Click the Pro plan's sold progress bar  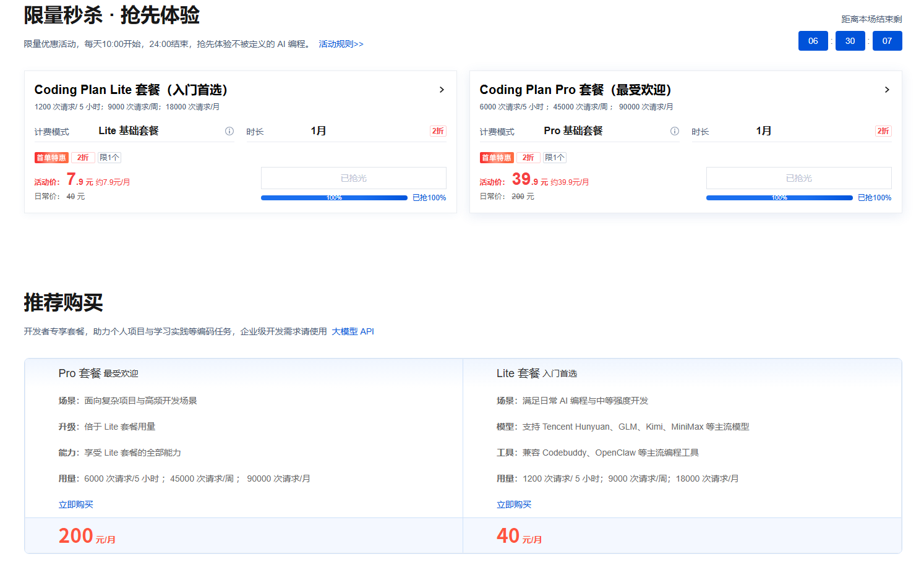tap(779, 198)
